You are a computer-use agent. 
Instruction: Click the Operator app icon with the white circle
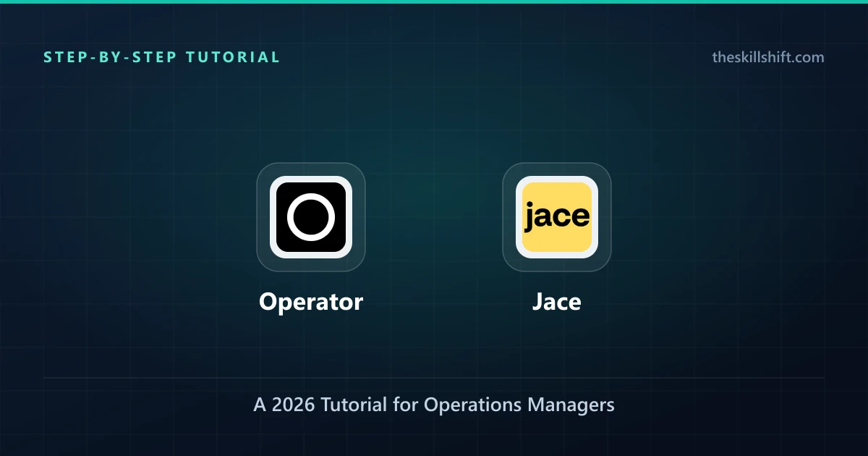[x=311, y=217]
